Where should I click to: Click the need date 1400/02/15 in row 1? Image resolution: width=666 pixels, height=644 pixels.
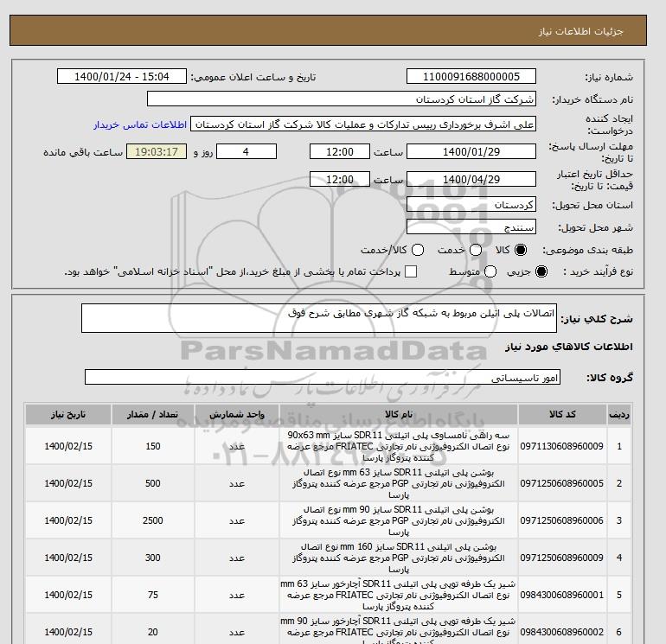pyautogui.click(x=68, y=446)
